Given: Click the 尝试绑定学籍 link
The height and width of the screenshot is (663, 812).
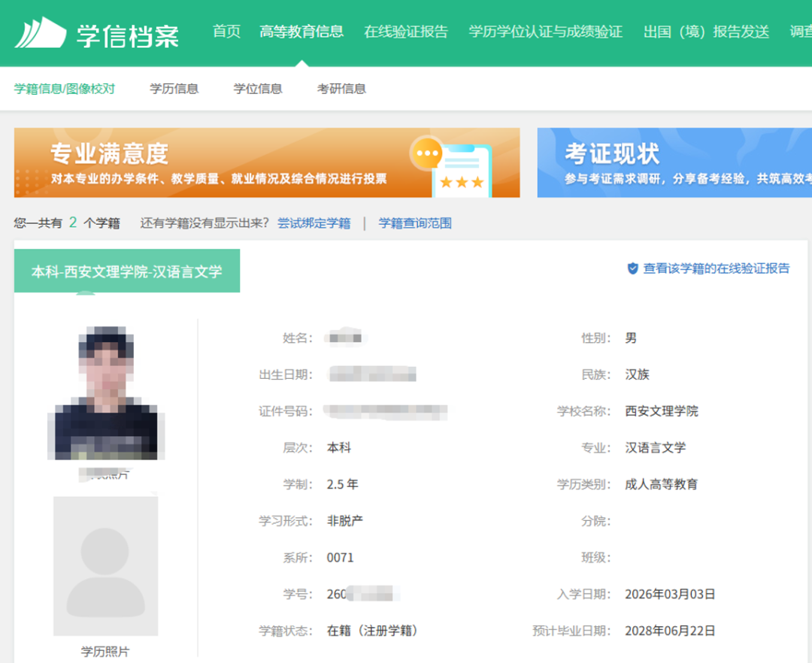Looking at the screenshot, I should (314, 223).
